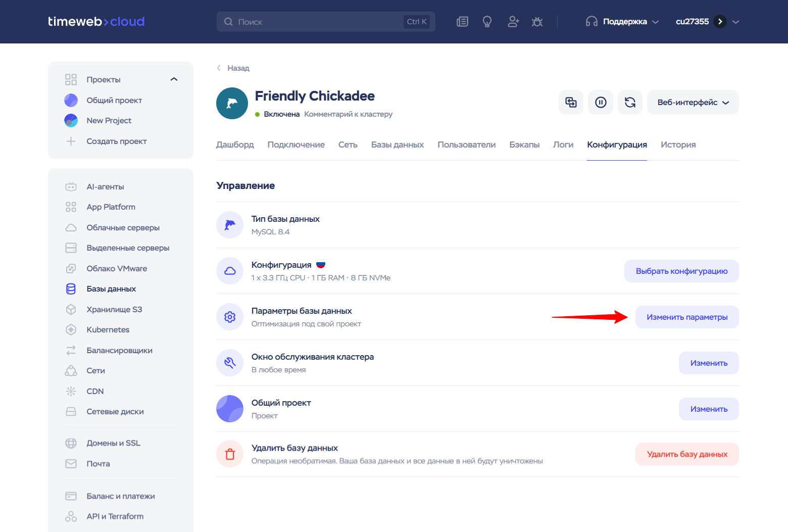This screenshot has width=788, height=532.
Task: Click the add user icon in header
Action: click(513, 22)
